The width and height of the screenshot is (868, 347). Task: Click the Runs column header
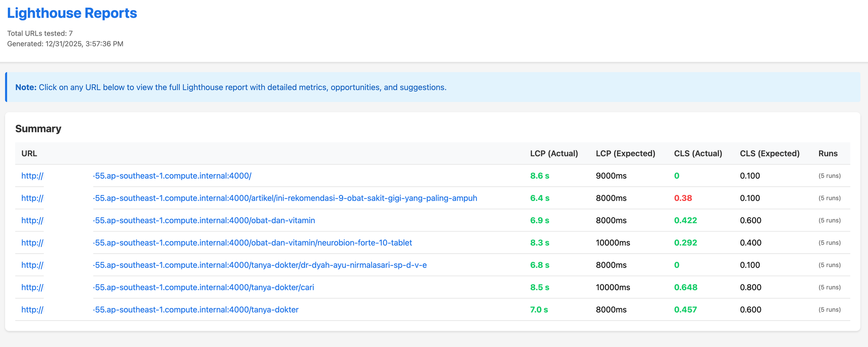coord(828,153)
